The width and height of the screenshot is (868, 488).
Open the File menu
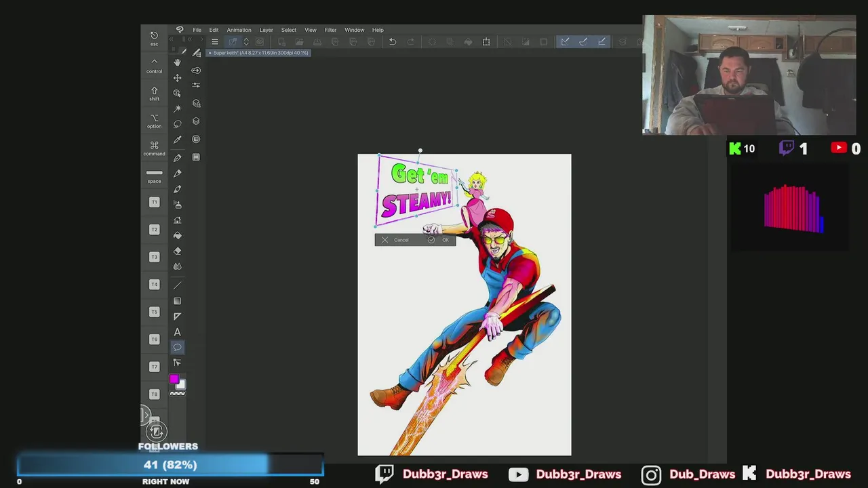coord(197,30)
